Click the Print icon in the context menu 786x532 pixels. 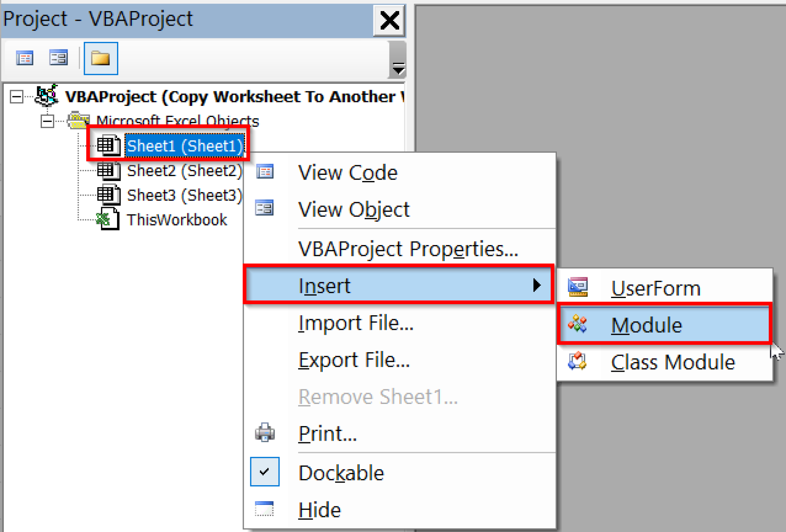click(265, 432)
